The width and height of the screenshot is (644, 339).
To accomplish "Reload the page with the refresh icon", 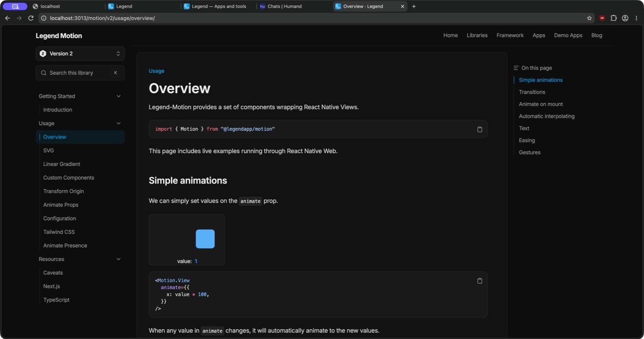I will click(31, 18).
